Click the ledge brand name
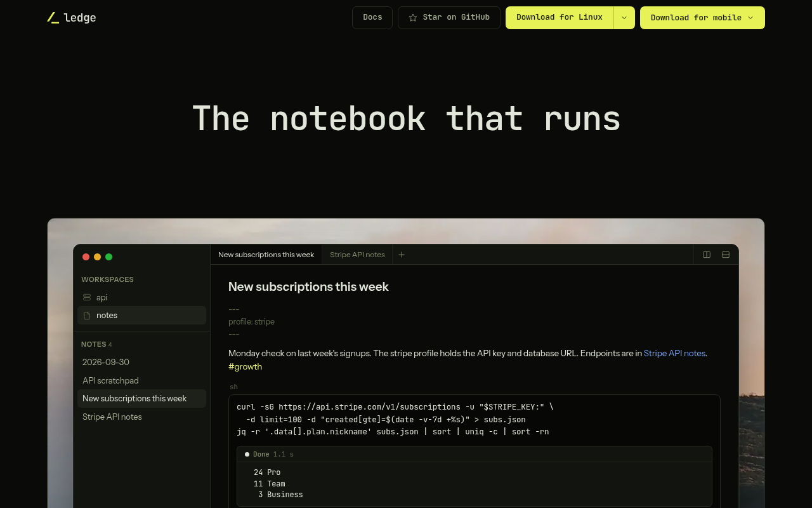 [80, 18]
